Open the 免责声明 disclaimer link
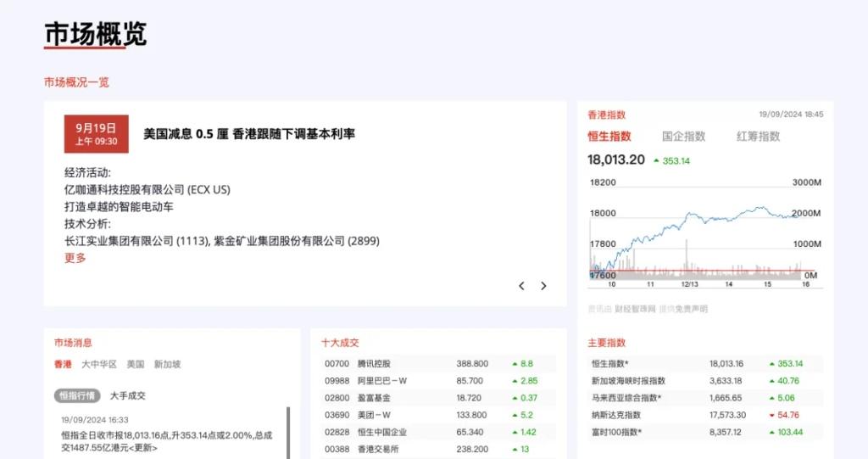The image size is (868, 459). coord(691,309)
